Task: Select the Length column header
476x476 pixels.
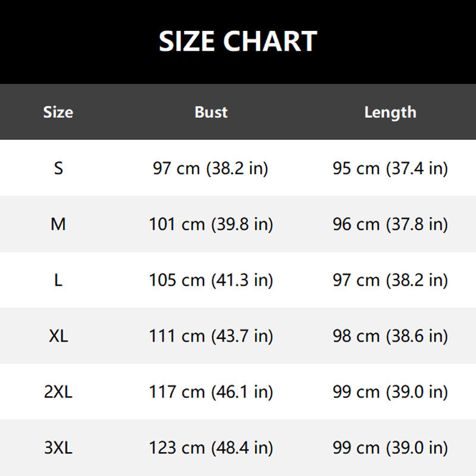Action: point(390,112)
